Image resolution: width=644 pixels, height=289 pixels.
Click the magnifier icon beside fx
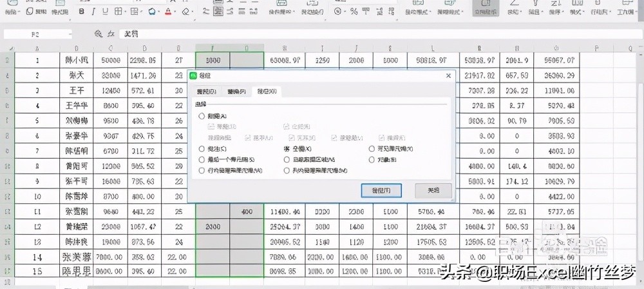tap(98, 34)
